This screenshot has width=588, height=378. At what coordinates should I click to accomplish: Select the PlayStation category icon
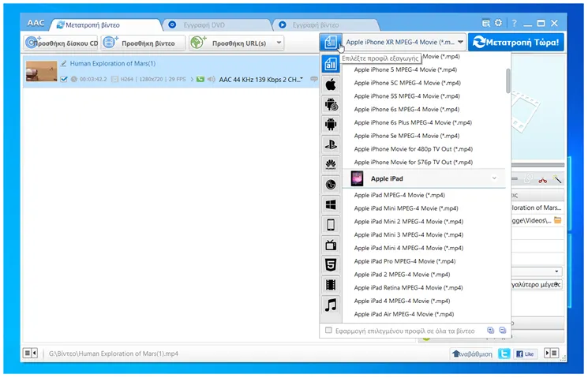point(331,144)
